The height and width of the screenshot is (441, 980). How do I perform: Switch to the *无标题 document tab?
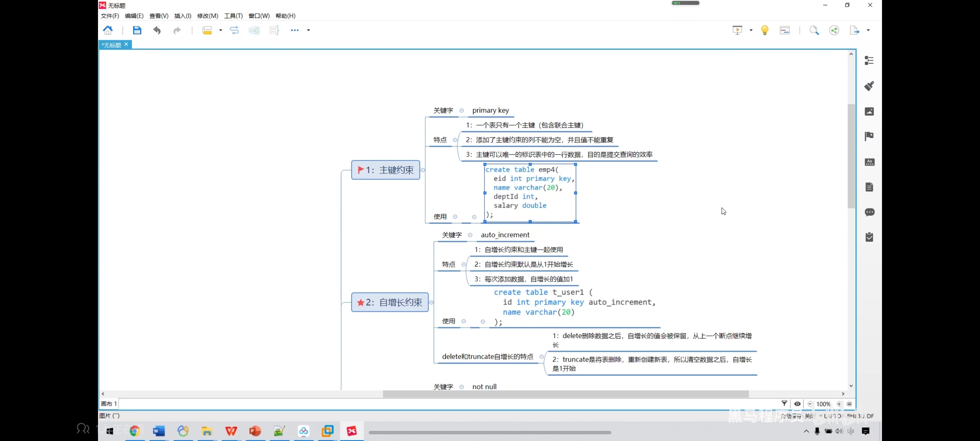tap(111, 45)
